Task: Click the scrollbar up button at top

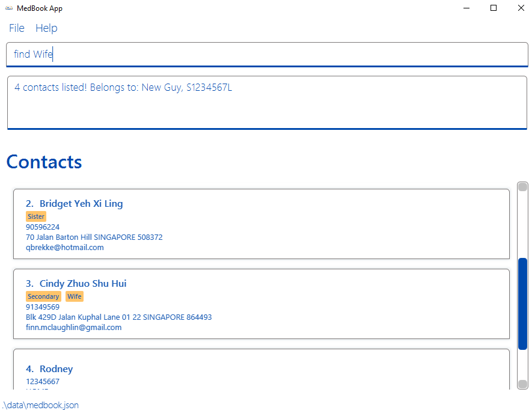Action: click(x=523, y=187)
